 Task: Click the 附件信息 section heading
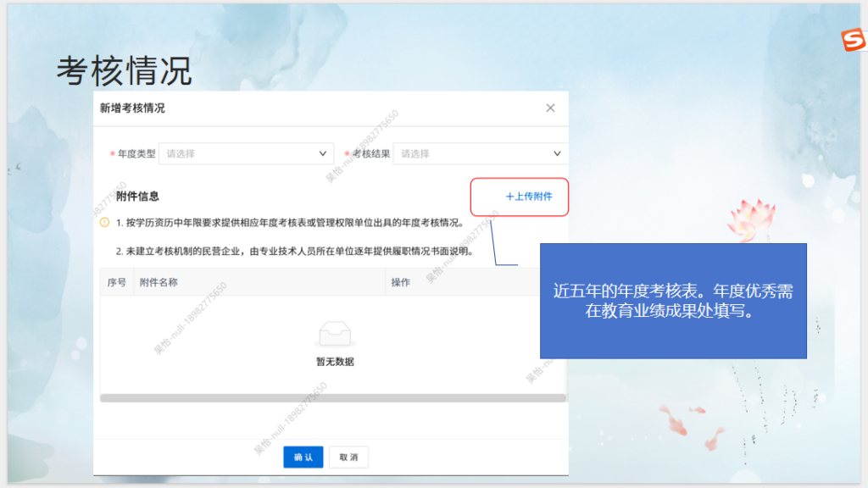point(137,197)
